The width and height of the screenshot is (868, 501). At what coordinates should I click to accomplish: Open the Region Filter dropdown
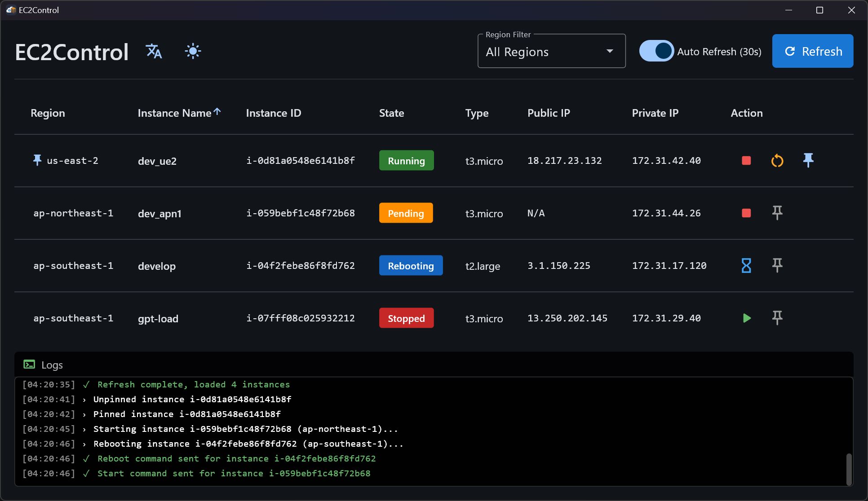pyautogui.click(x=552, y=52)
